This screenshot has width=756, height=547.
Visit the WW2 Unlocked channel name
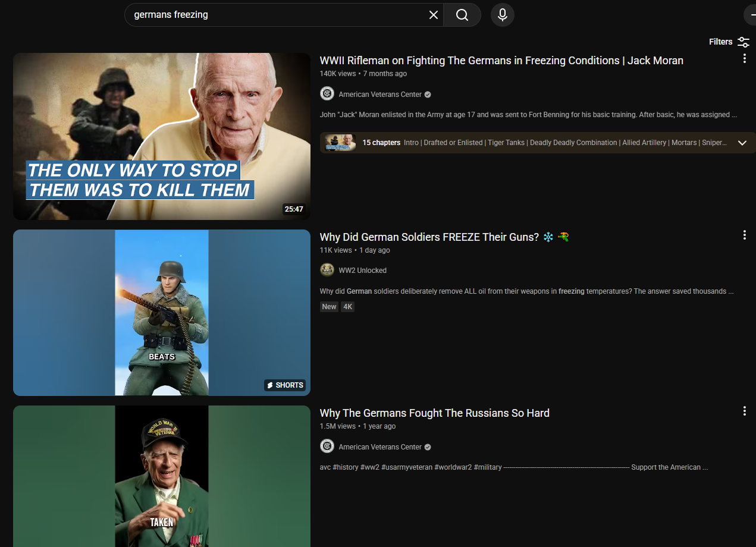363,271
